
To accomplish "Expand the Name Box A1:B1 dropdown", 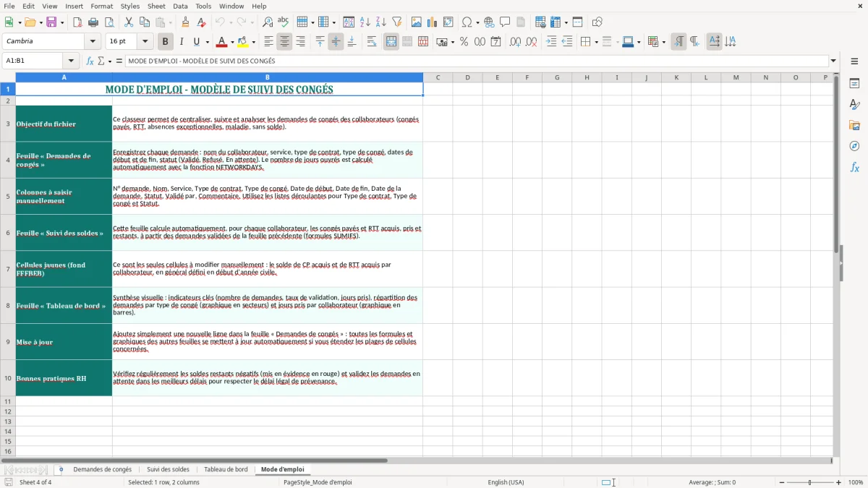I will point(71,61).
